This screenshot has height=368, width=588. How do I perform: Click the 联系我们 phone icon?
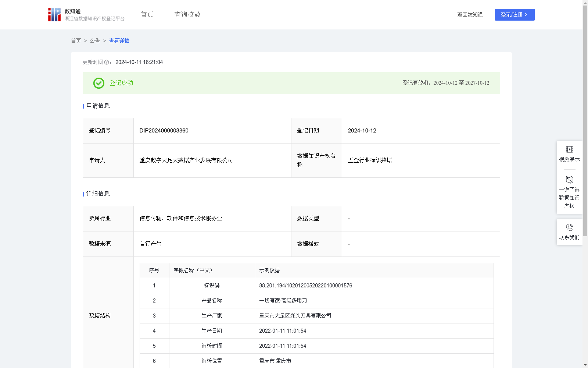pos(569,228)
